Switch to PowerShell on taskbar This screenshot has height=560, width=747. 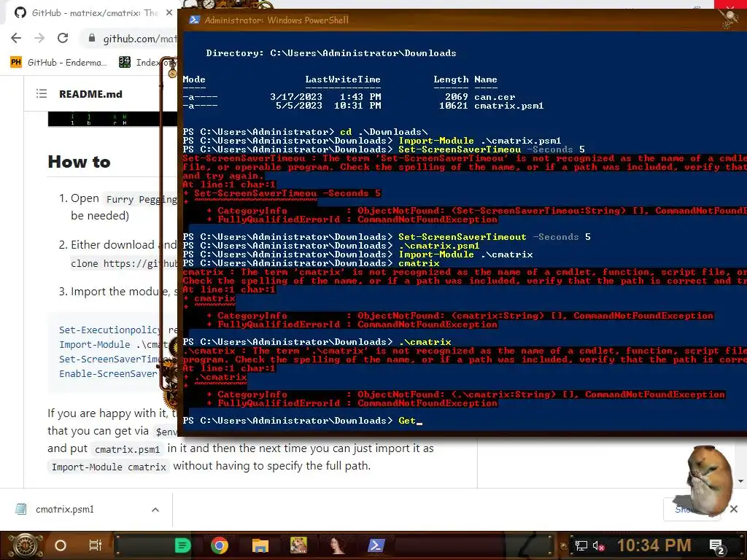pos(376,545)
